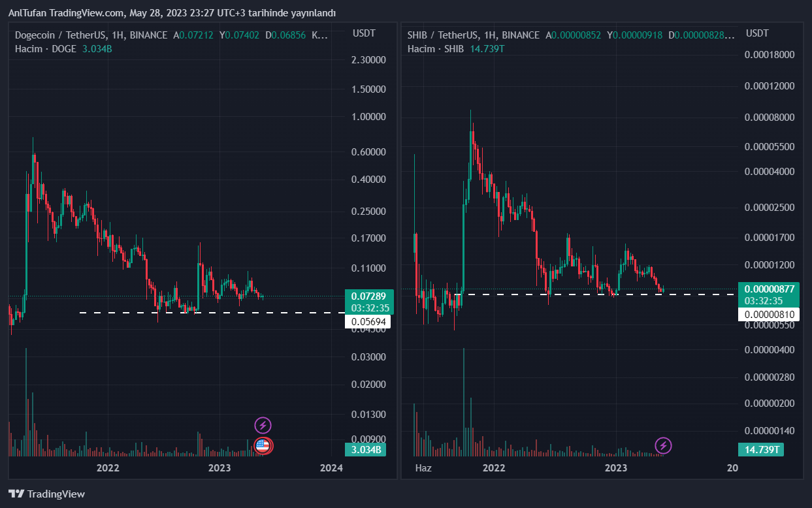This screenshot has height=508, width=812.
Task: Click the A0.07212 open value in the DOGE header
Action: (194, 35)
